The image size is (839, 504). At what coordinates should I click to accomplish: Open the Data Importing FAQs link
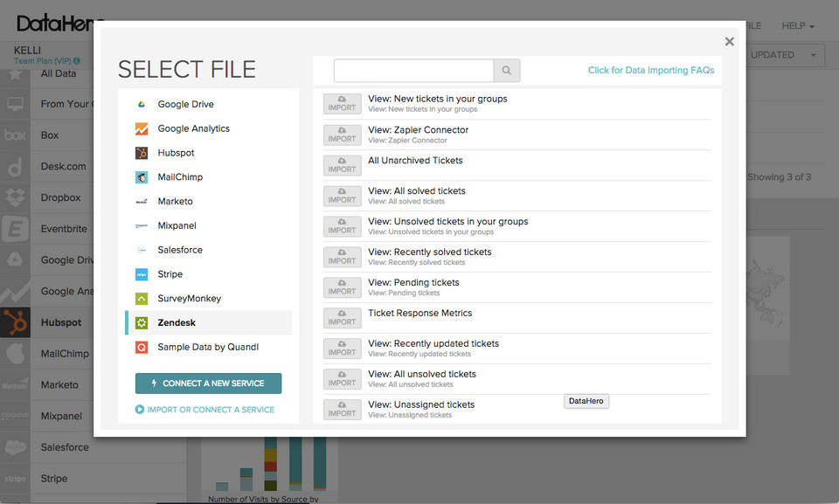click(651, 70)
